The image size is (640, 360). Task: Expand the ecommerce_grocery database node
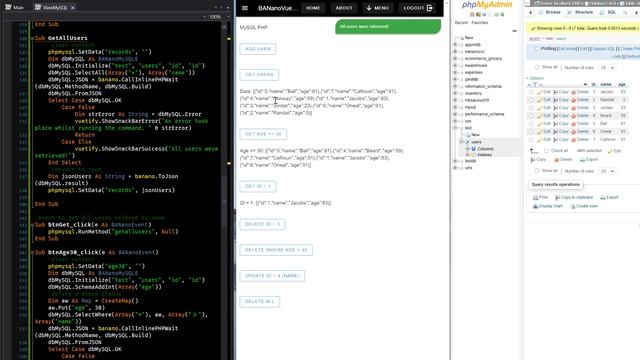pos(456,59)
